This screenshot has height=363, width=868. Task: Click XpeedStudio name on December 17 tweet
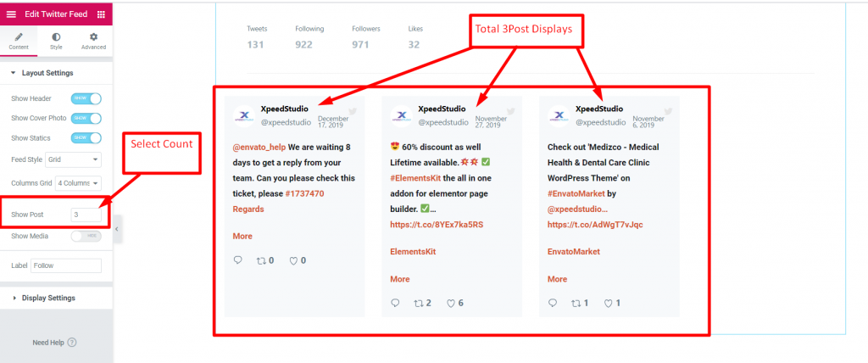[x=285, y=109]
